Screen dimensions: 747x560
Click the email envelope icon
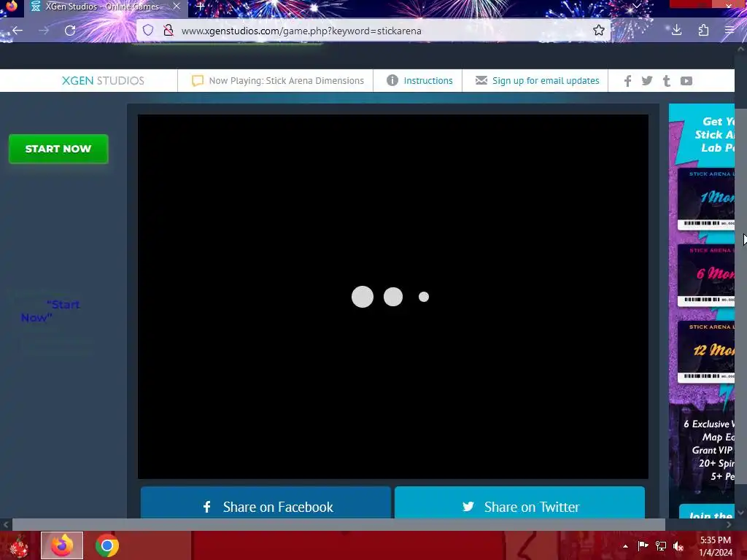pos(481,80)
